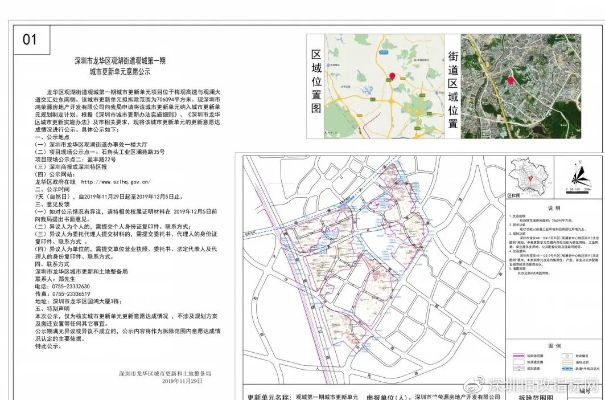
Task: Click the red marker on the regional map
Action: pyautogui.click(x=392, y=76)
